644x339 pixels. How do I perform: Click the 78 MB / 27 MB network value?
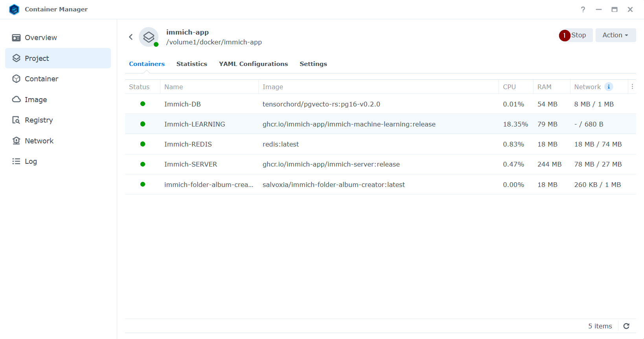point(598,164)
